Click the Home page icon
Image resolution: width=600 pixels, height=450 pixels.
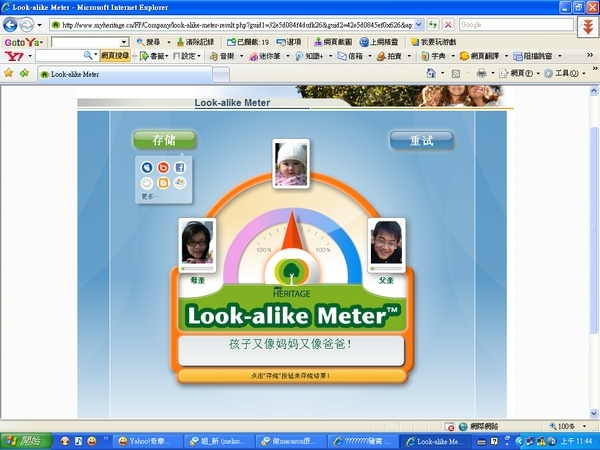(x=431, y=73)
